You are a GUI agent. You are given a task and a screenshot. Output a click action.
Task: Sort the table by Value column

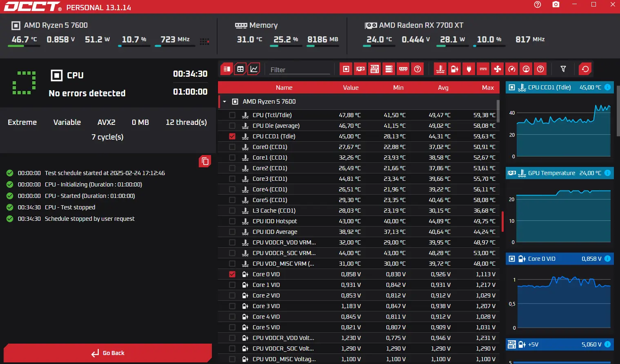[x=351, y=88]
